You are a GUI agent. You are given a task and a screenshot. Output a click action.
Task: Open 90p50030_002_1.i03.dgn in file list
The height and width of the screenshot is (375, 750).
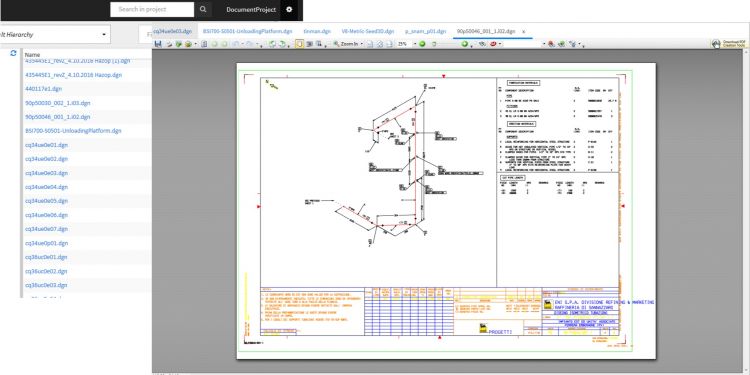pos(57,103)
